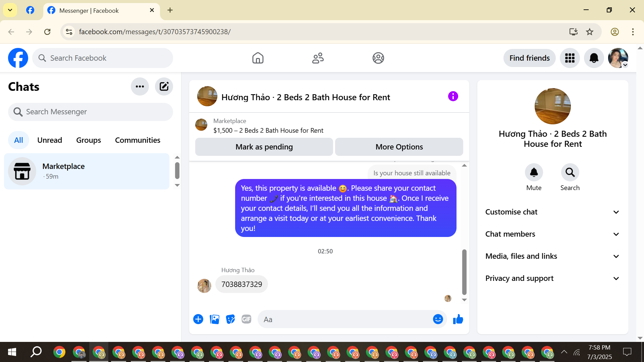Open more actions plus icon in composer

coord(198,319)
